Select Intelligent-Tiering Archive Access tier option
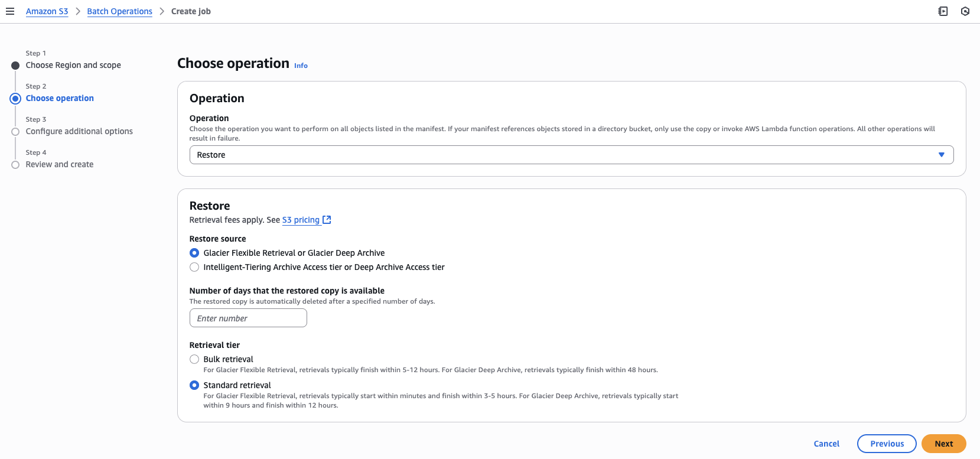 coord(194,267)
